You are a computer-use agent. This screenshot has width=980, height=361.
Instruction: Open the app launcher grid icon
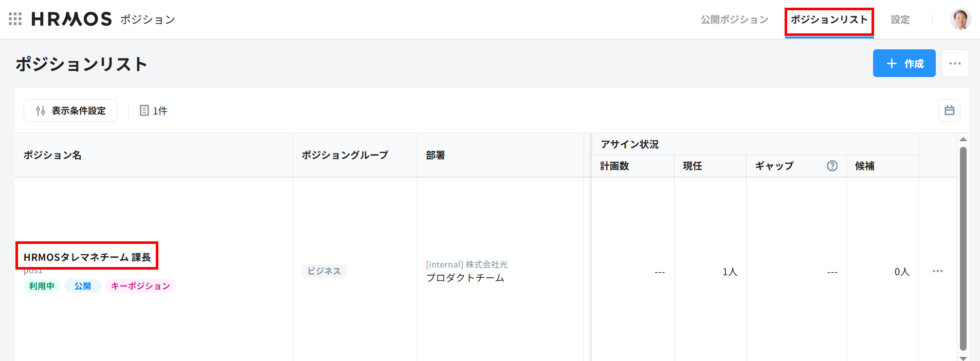point(15,19)
